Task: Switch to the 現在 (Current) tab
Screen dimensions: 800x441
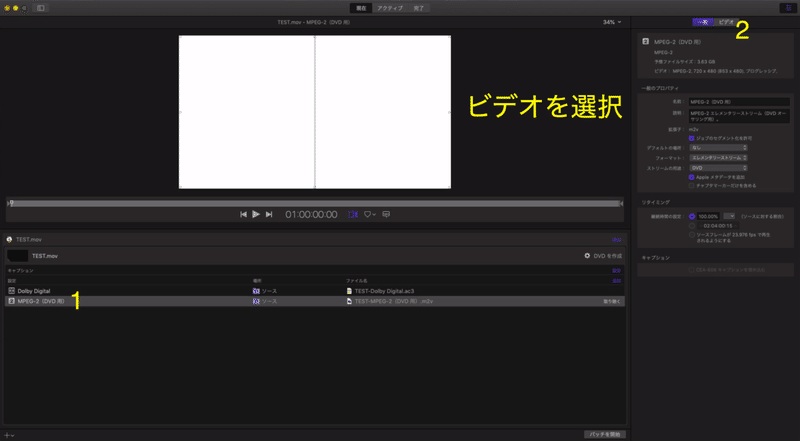Action: (x=361, y=8)
